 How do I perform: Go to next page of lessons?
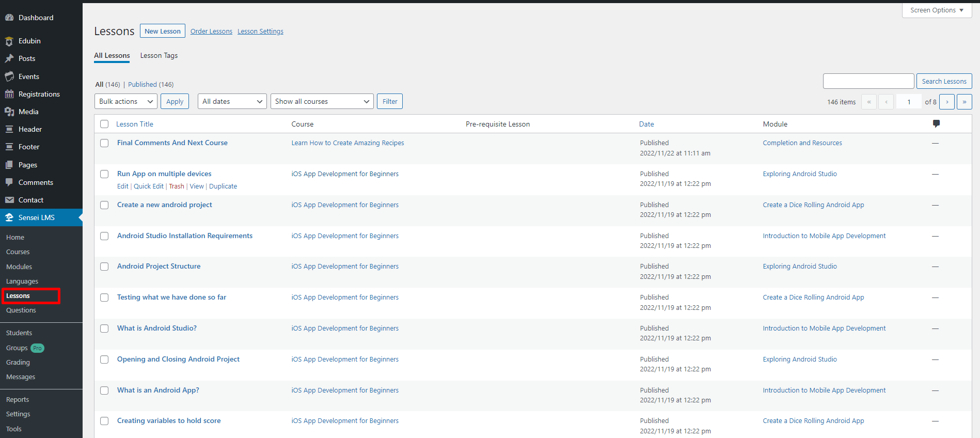(946, 102)
